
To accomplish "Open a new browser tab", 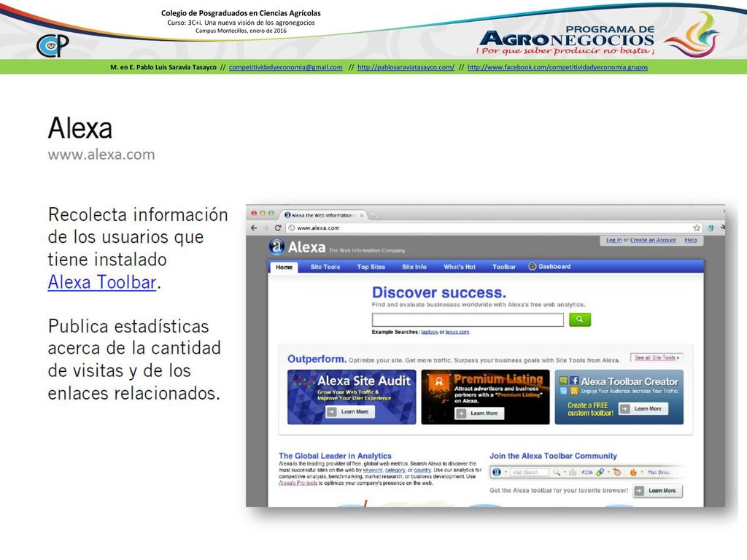I will click(x=374, y=215).
